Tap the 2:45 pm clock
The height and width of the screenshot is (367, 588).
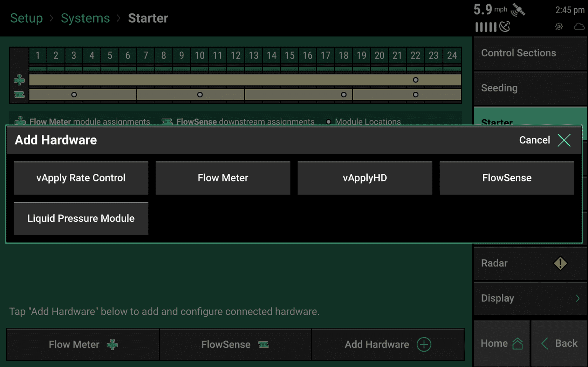coord(570,10)
